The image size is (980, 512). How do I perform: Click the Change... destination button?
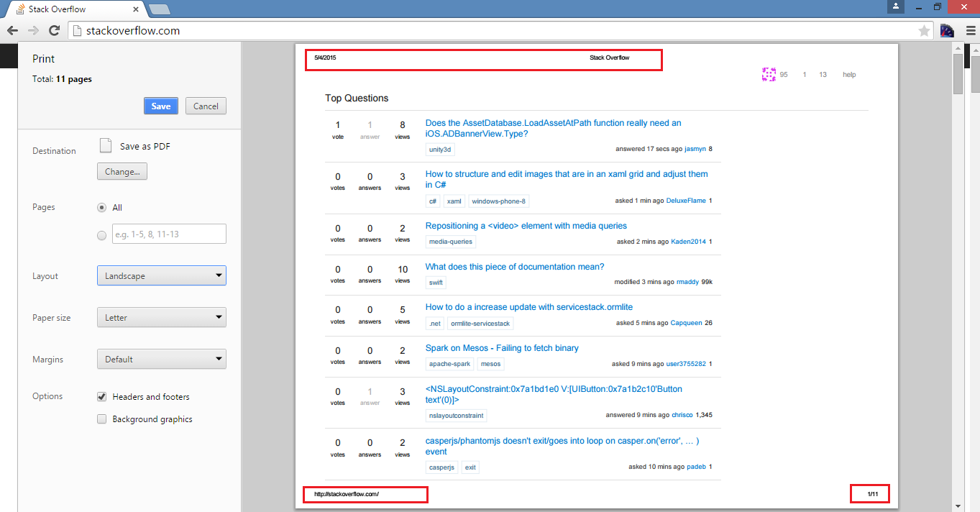pos(122,172)
